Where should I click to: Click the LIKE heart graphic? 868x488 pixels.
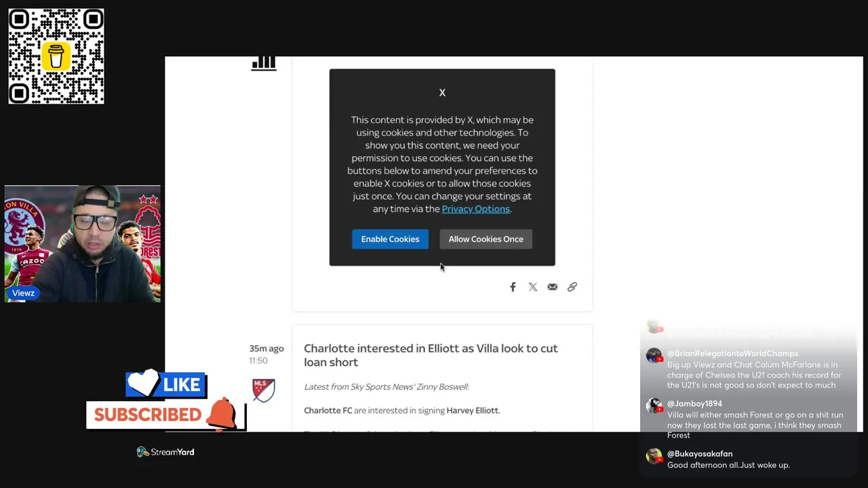coord(165,384)
